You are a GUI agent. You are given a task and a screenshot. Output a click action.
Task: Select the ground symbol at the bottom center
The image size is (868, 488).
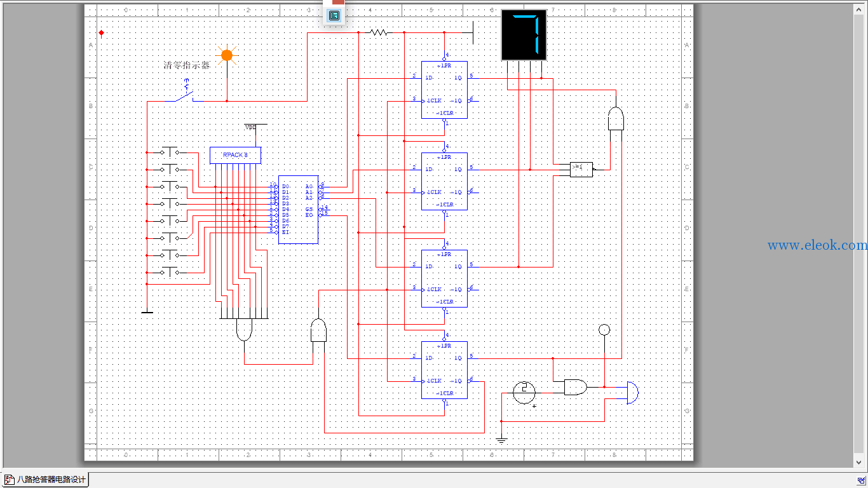pyautogui.click(x=501, y=439)
